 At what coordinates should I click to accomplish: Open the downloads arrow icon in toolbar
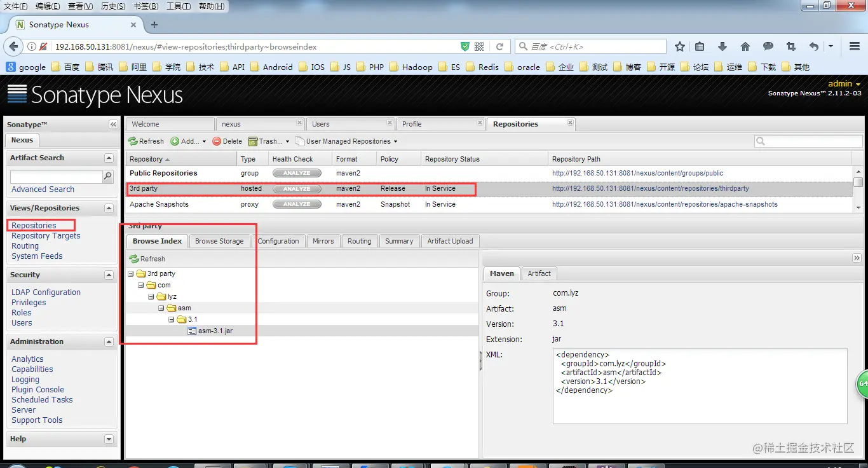click(722, 46)
